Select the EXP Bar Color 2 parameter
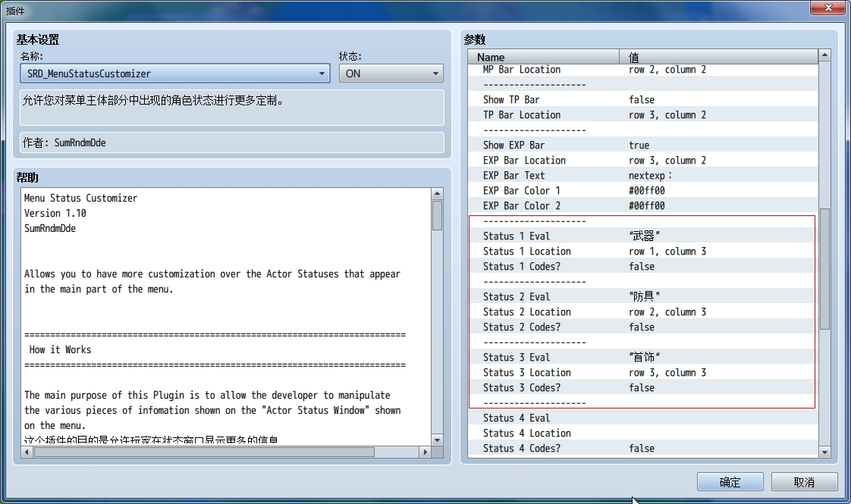 click(643, 205)
